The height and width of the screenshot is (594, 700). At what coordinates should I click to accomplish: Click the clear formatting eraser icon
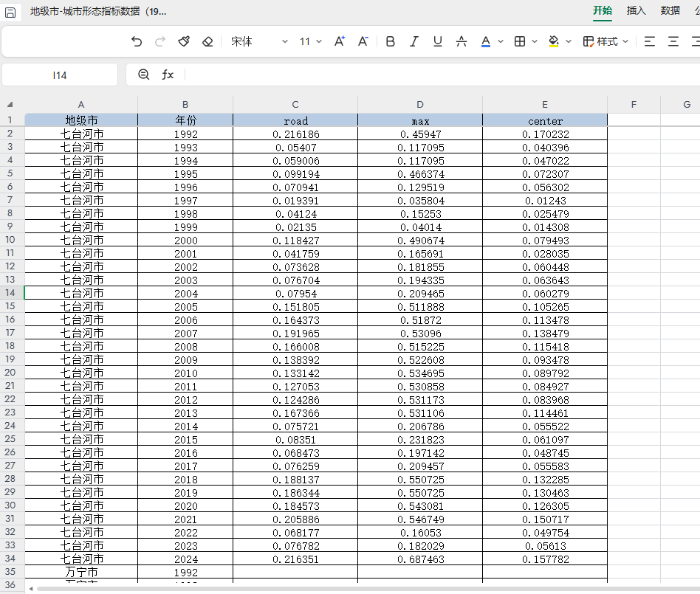click(207, 41)
